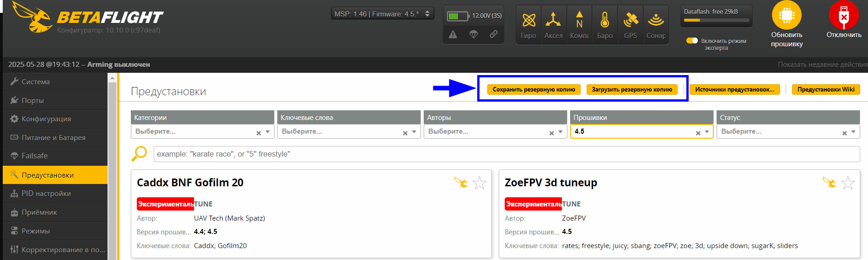Click Источники предустановок button
Image resolution: width=868 pixels, height=260 pixels.
[x=735, y=89]
